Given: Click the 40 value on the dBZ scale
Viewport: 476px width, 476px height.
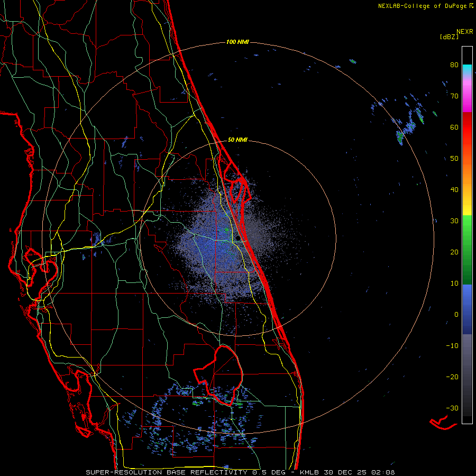Looking at the screenshot, I should pyautogui.click(x=454, y=190).
